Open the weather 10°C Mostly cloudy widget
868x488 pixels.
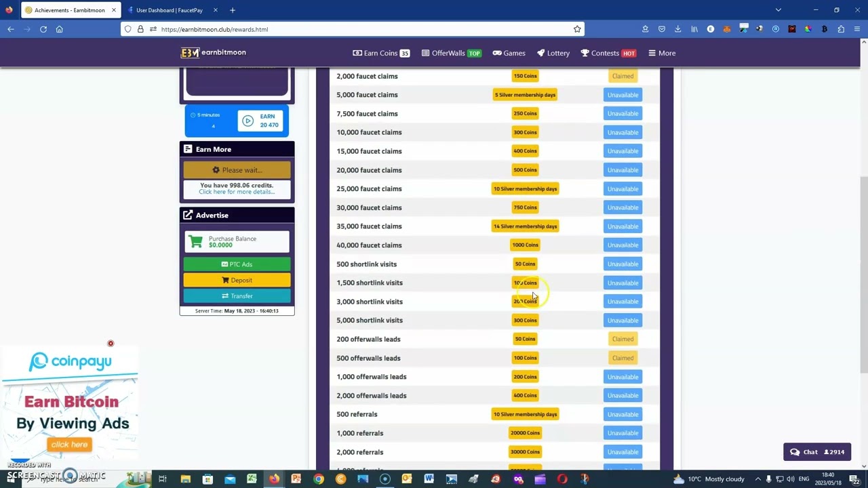point(709,479)
